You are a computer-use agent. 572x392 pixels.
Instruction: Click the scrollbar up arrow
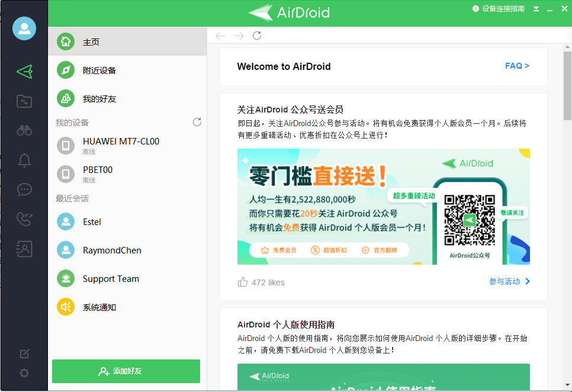(567, 47)
